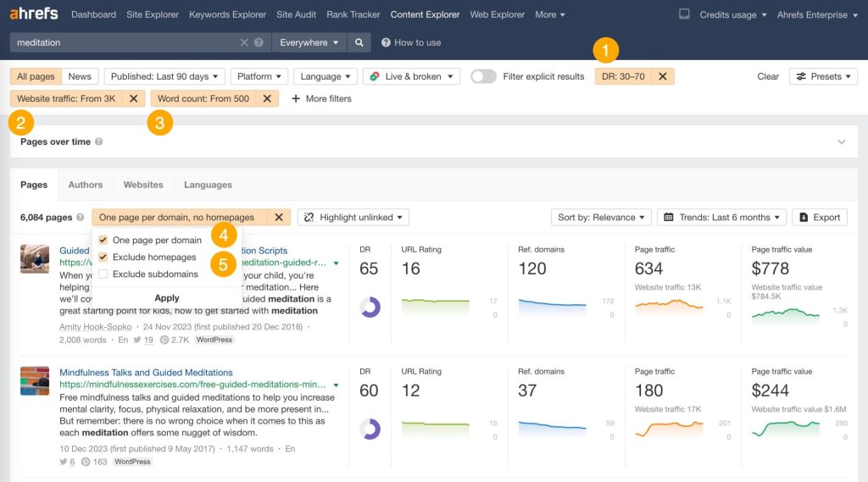Viewport: 868px width, 482px height.
Task: Open Credits usage menu
Action: click(x=733, y=15)
